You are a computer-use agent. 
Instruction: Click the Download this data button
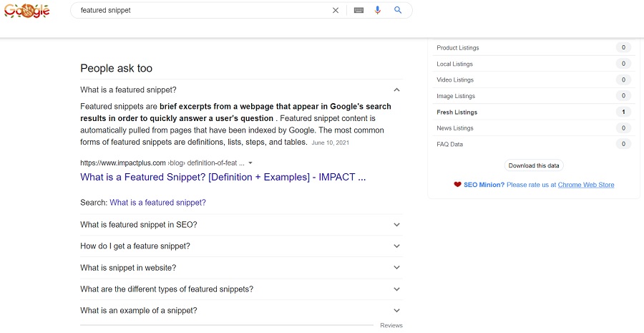(534, 165)
